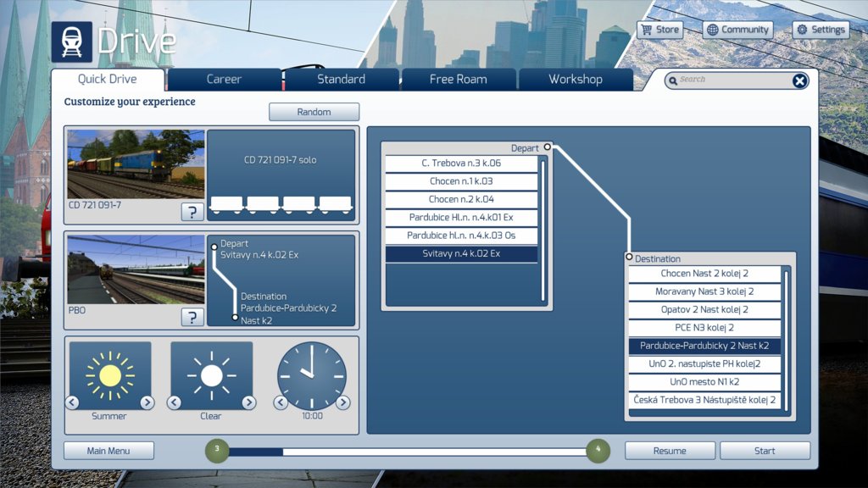
Task: Open the Free Roam tab
Action: [458, 80]
